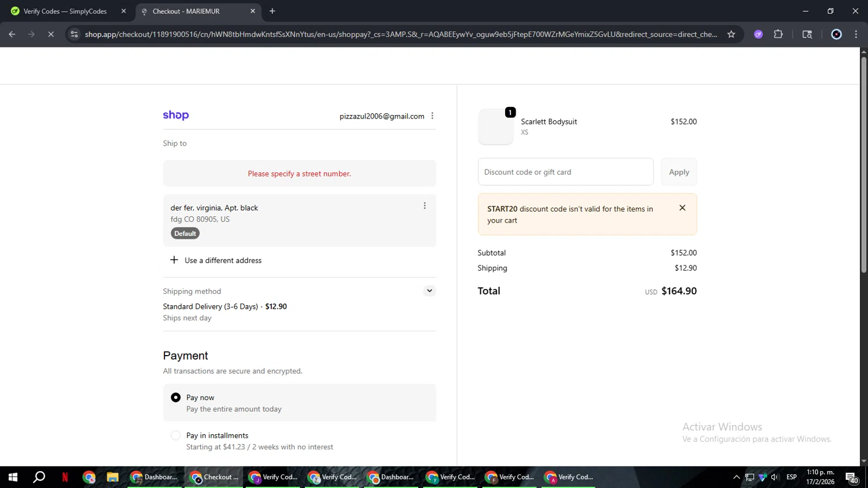Apply the discount code

pyautogui.click(x=679, y=172)
